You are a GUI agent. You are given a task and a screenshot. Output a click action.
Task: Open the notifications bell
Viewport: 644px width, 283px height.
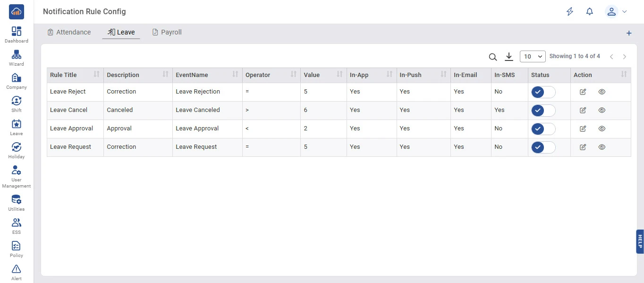click(589, 12)
